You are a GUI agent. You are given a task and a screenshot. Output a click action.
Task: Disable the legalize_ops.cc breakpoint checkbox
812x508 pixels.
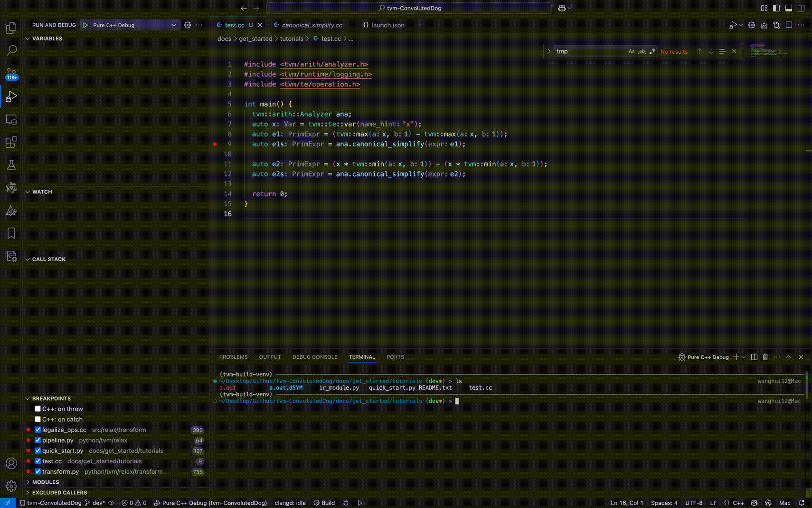coord(38,430)
